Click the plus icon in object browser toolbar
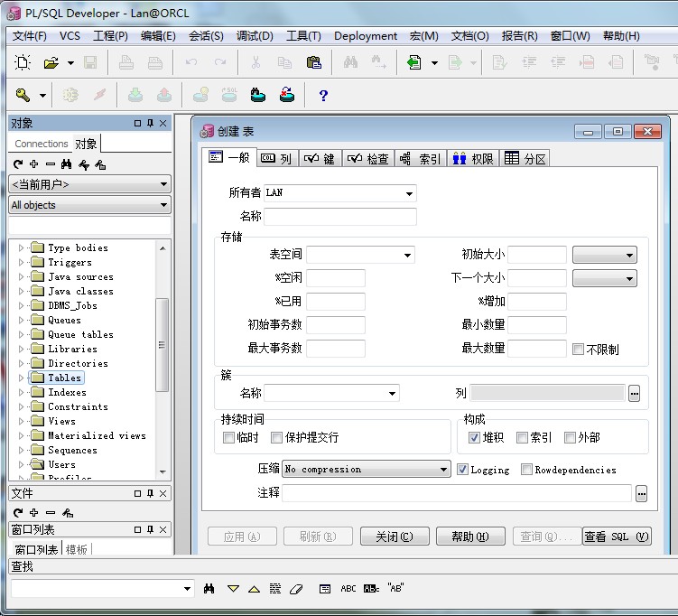 click(33, 164)
